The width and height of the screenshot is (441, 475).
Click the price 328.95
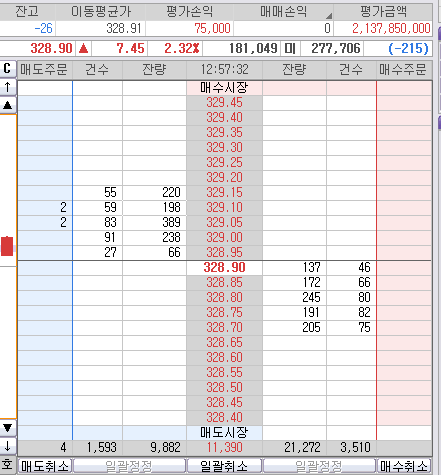(x=224, y=253)
